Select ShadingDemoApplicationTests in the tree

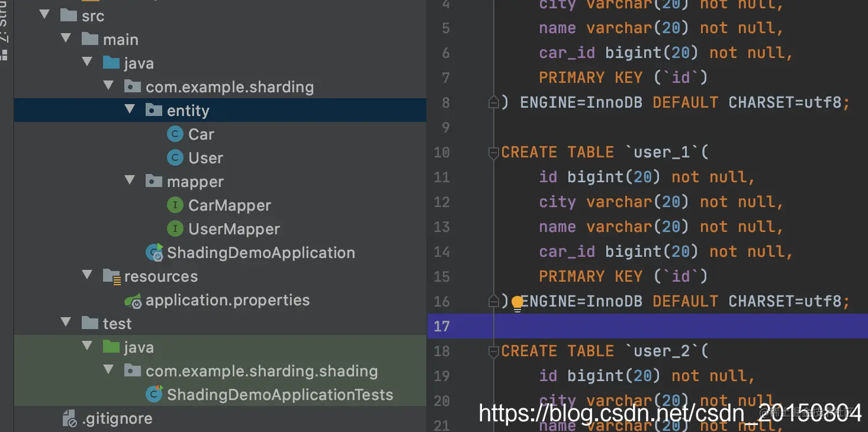tap(280, 395)
